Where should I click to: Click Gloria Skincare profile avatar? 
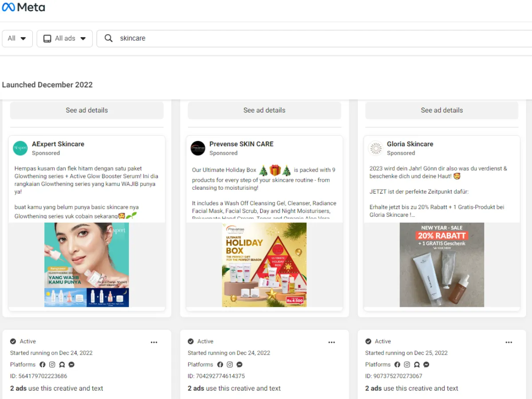coord(376,148)
